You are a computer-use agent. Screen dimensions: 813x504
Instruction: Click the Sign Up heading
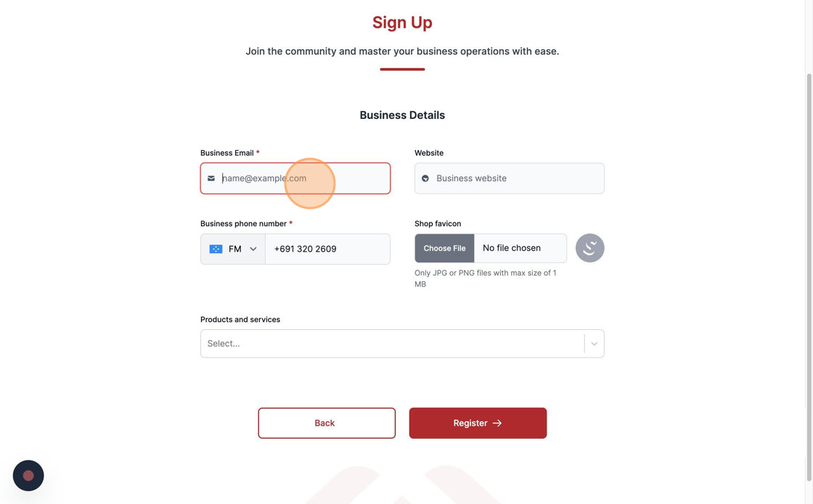[402, 22]
